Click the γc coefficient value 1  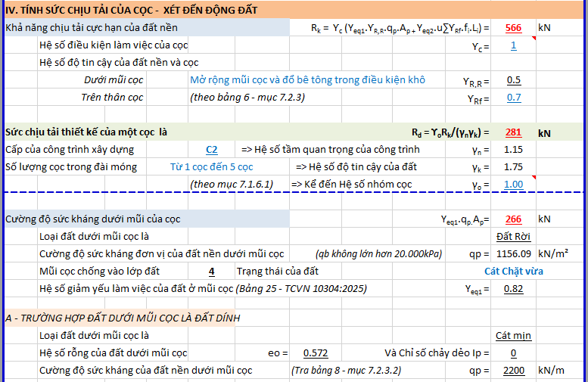[513, 45]
